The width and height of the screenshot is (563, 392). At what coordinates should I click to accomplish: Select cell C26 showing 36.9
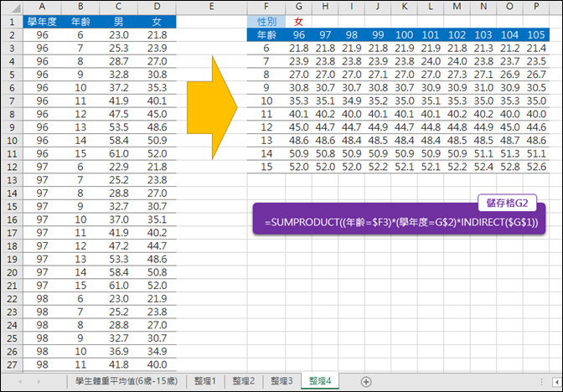click(x=118, y=352)
